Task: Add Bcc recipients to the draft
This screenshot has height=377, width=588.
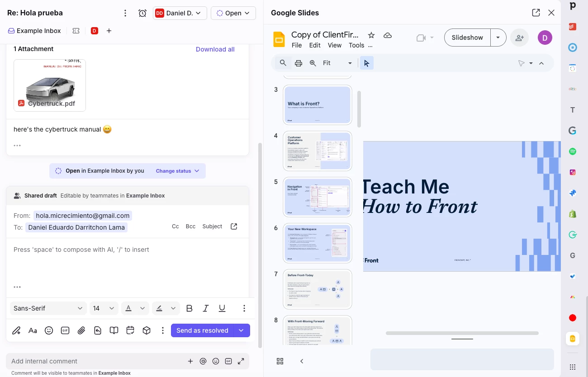Action: coord(191,226)
